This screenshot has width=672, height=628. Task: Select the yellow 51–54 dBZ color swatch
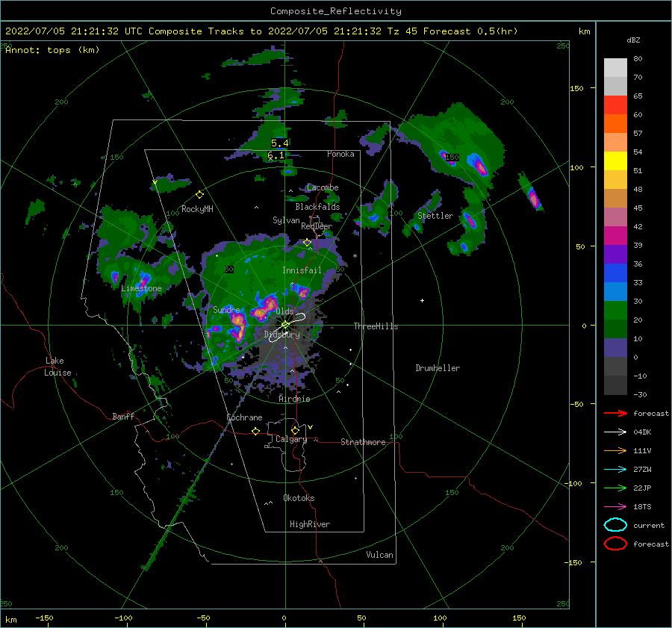click(x=615, y=161)
